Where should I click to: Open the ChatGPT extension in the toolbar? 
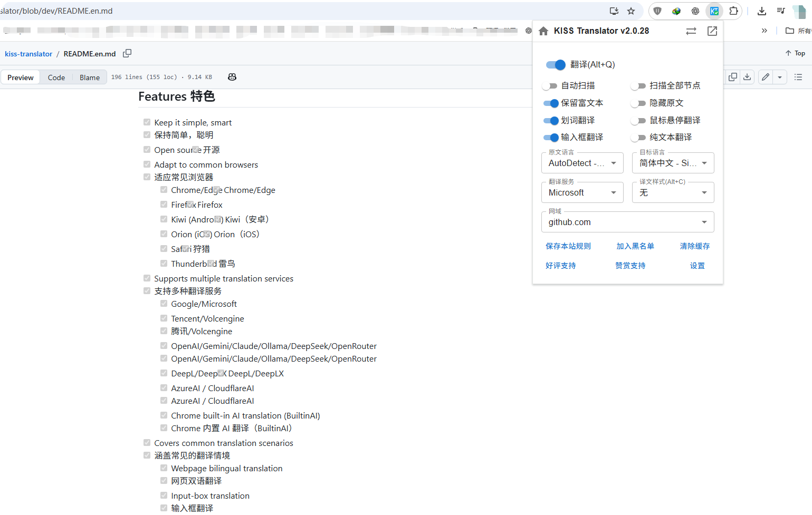coord(695,11)
